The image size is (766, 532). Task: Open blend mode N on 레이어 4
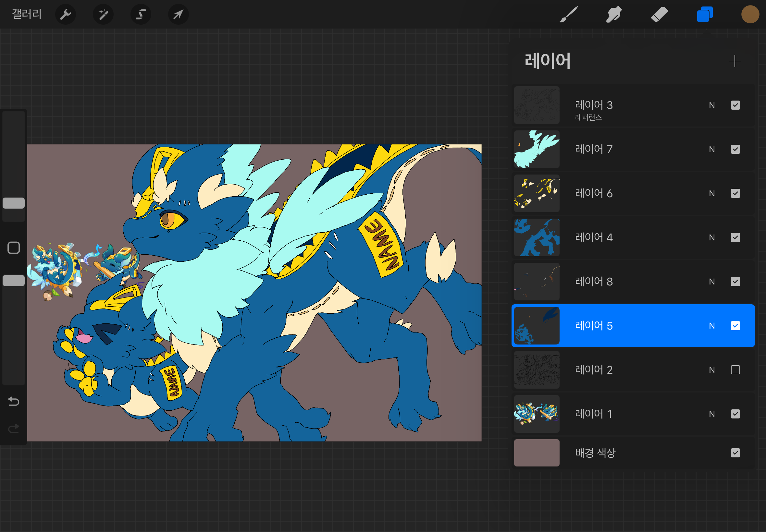click(712, 237)
